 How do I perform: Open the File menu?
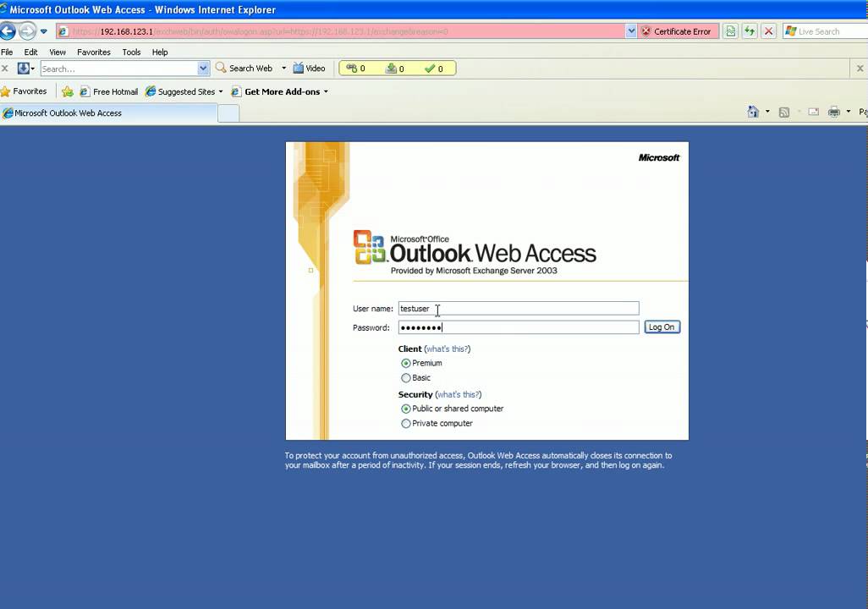(x=7, y=52)
